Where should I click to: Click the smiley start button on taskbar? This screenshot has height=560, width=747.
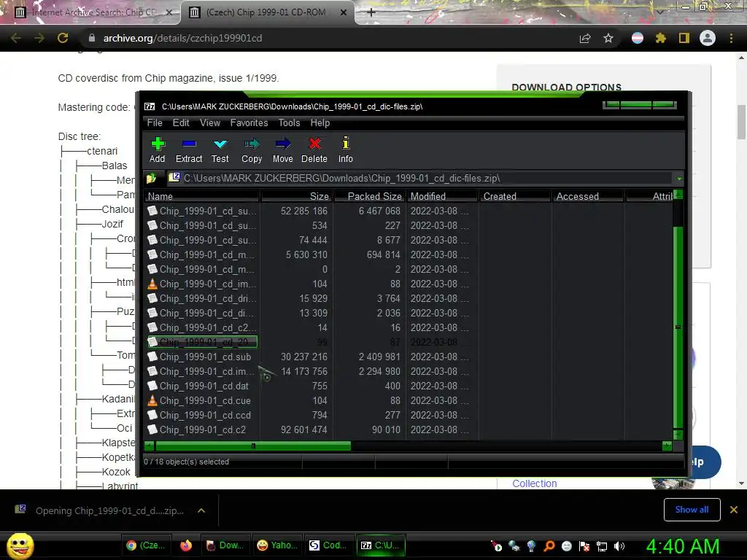pos(20,545)
